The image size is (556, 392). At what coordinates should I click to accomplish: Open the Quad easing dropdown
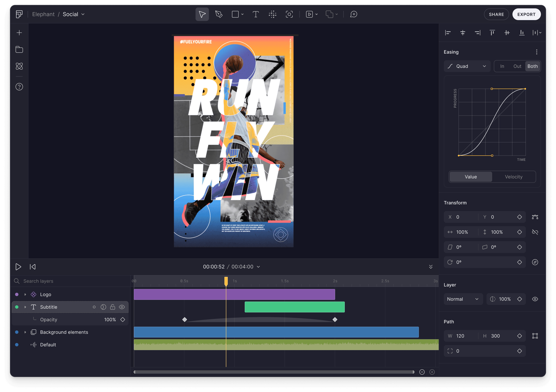467,66
